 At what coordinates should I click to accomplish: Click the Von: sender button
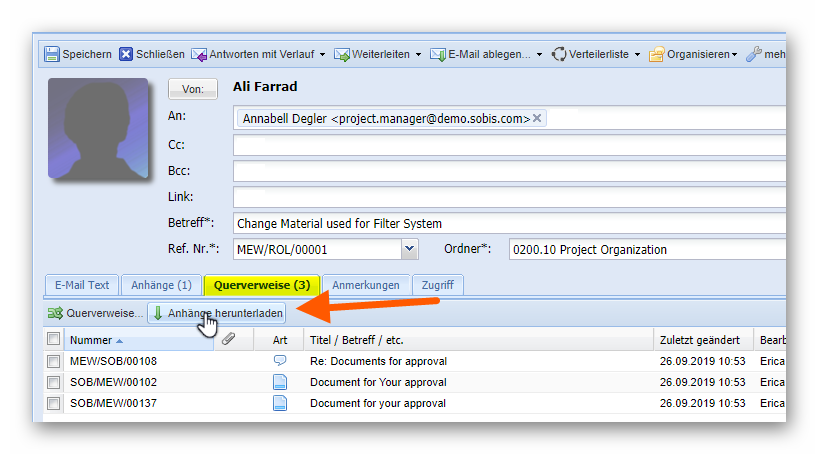(x=192, y=90)
